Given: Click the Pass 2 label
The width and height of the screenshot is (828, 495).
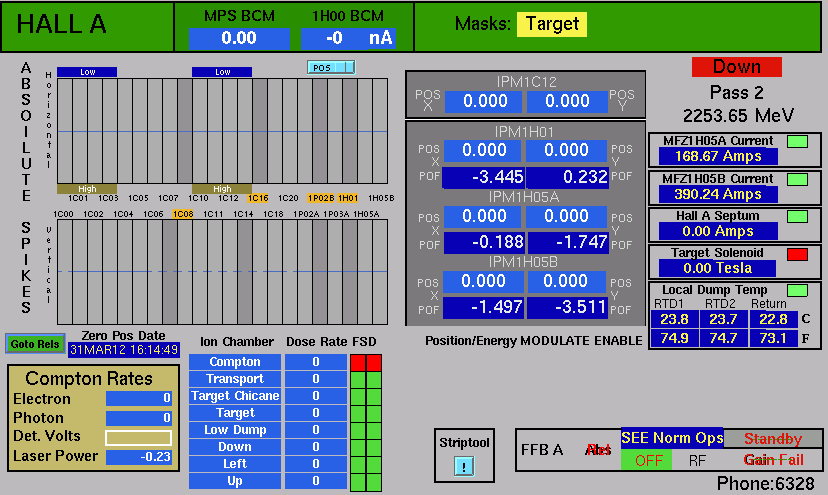Looking at the screenshot, I should click(736, 93).
